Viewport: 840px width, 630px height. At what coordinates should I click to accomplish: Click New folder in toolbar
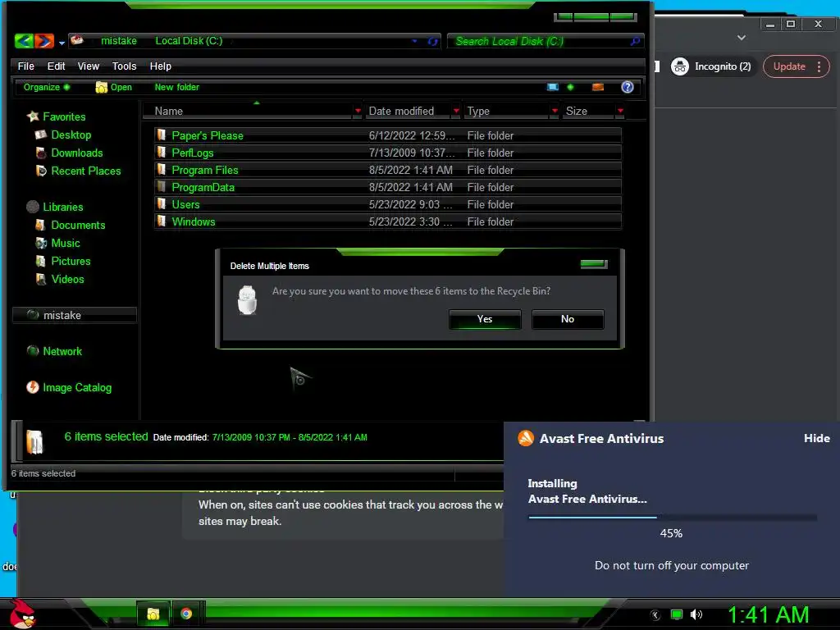(x=177, y=87)
